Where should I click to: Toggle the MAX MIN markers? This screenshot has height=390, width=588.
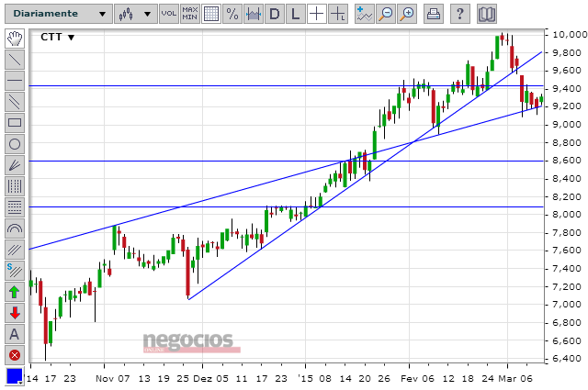pyautogui.click(x=190, y=14)
